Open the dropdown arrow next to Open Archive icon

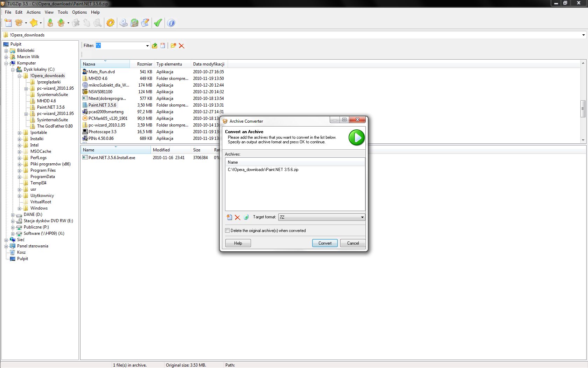(26, 23)
